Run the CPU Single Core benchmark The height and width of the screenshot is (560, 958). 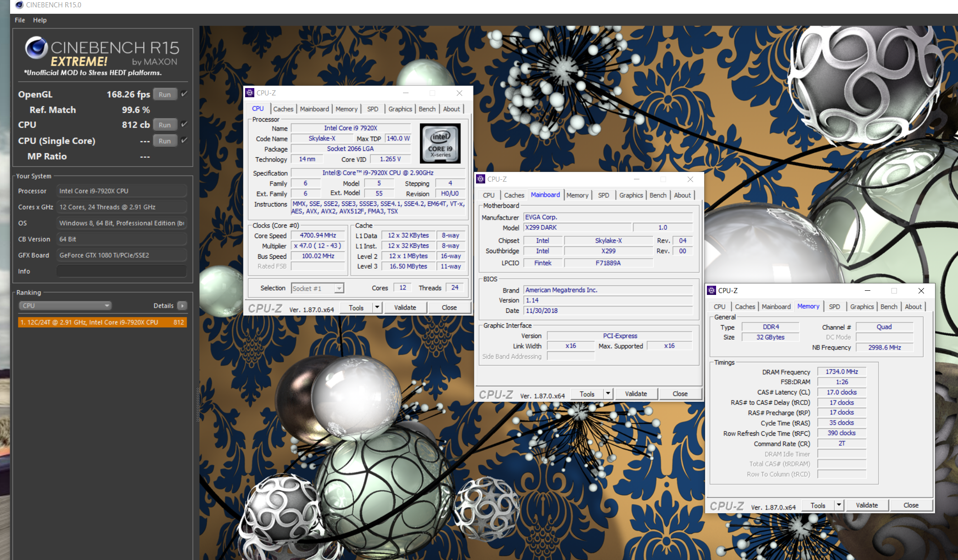pos(165,141)
